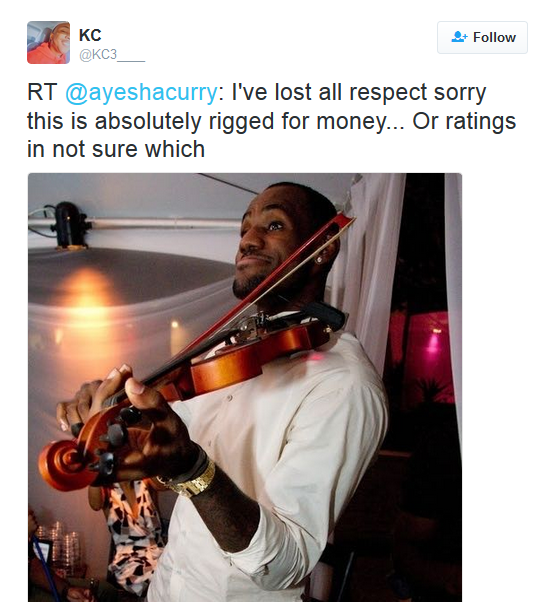
Task: Open the attached violin photo
Action: tap(245, 387)
